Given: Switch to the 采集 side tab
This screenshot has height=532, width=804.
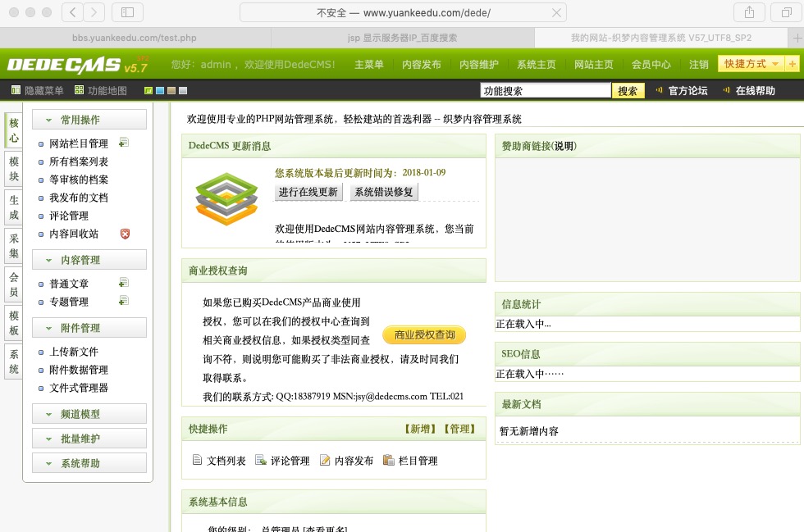Looking at the screenshot, I should (x=14, y=245).
